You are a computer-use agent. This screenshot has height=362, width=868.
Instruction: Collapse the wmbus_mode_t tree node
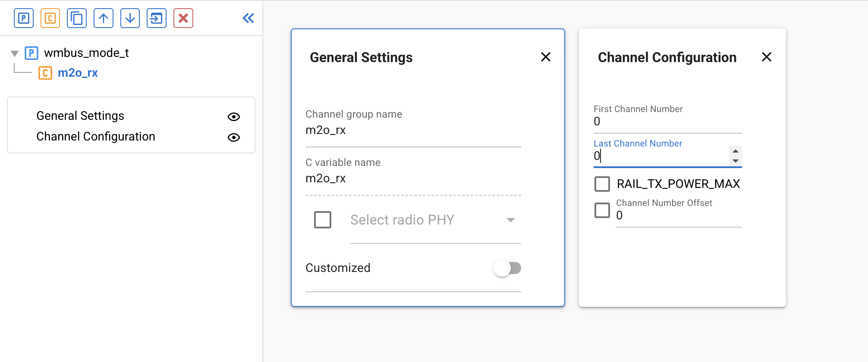tap(15, 53)
